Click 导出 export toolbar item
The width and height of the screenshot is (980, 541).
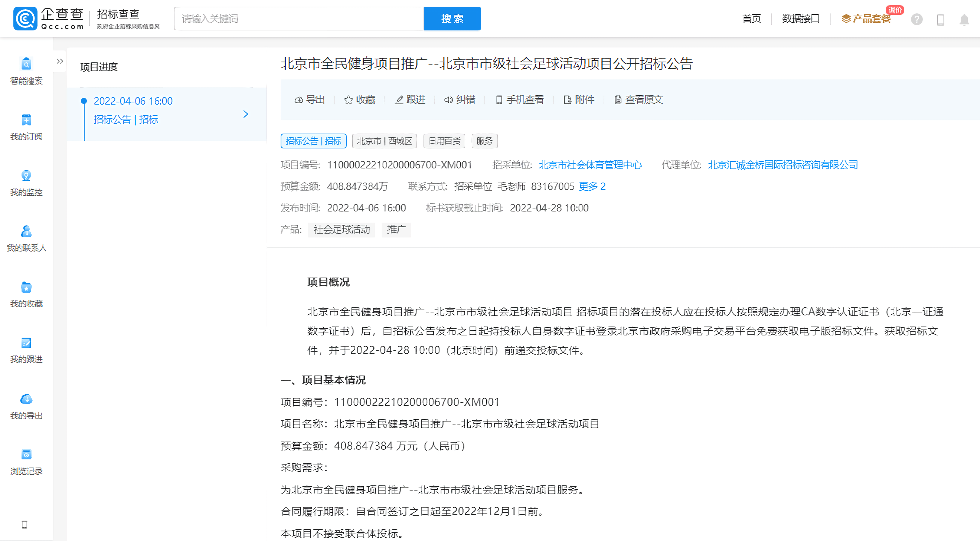[x=310, y=99]
